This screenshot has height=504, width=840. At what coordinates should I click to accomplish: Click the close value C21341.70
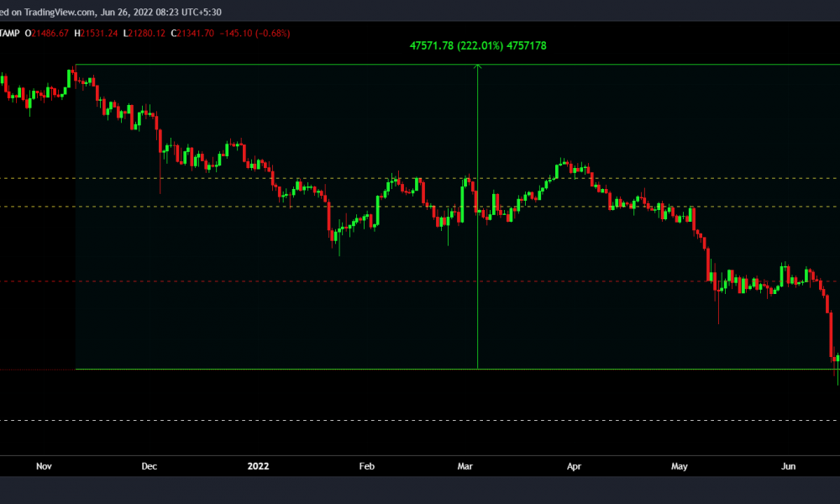pos(192,34)
